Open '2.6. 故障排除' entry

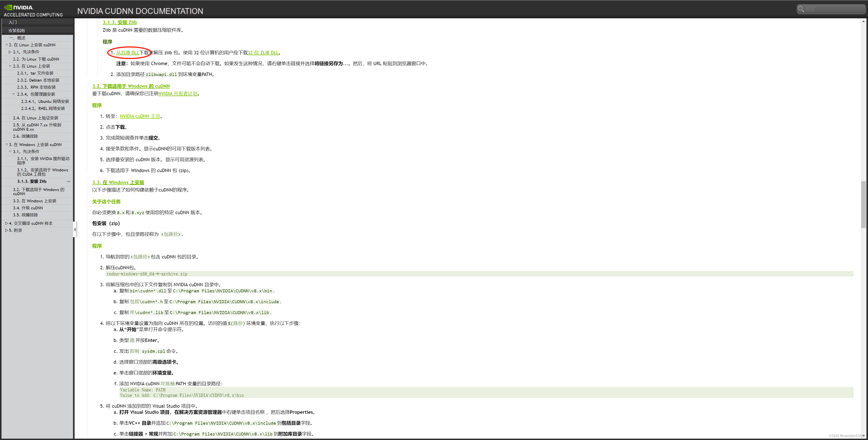pos(25,136)
